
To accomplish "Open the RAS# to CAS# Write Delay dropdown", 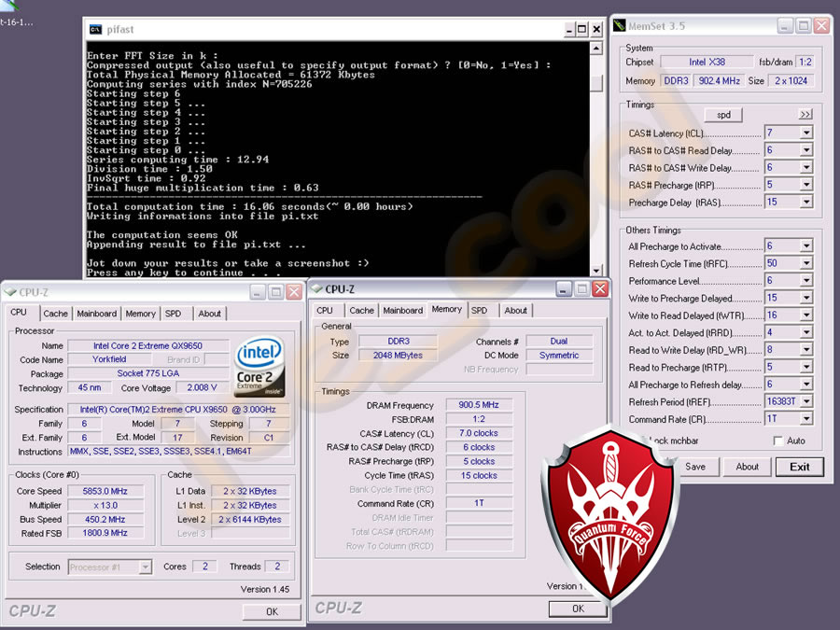I will click(806, 168).
